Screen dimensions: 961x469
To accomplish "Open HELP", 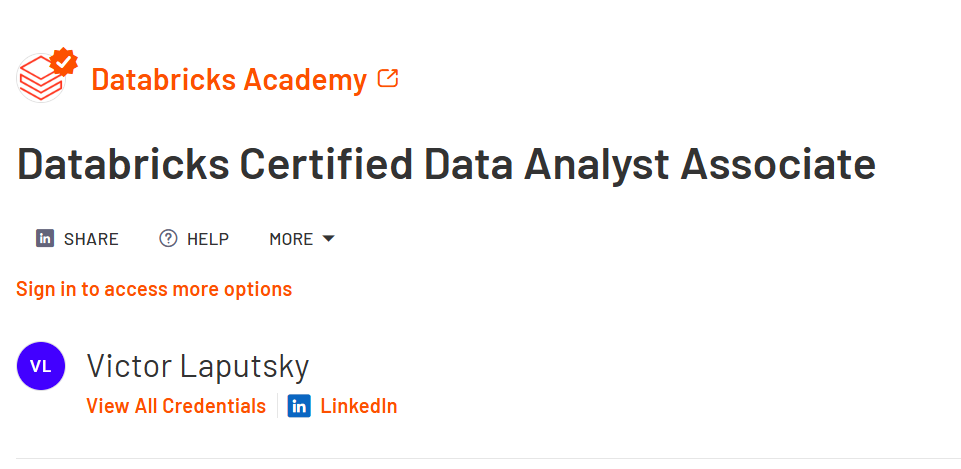I will [208, 238].
